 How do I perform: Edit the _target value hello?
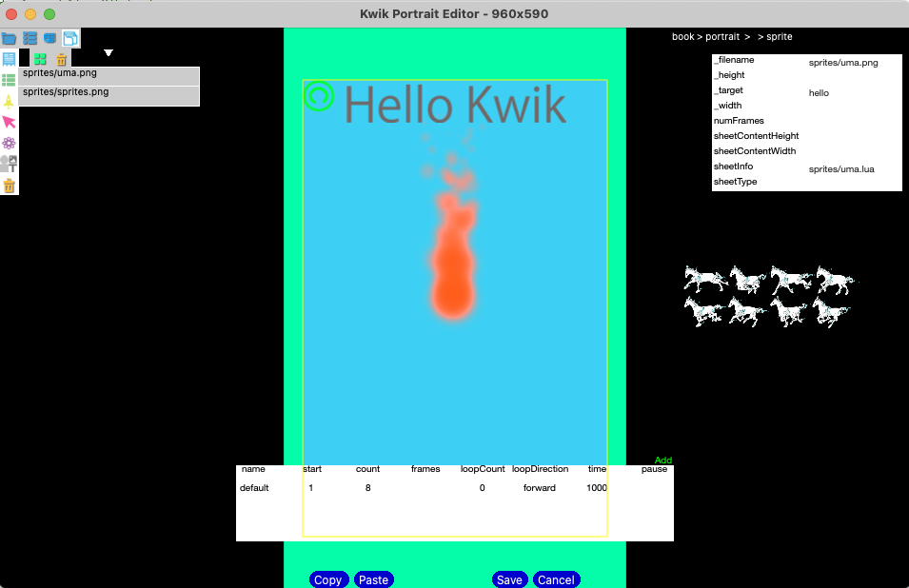tap(819, 92)
